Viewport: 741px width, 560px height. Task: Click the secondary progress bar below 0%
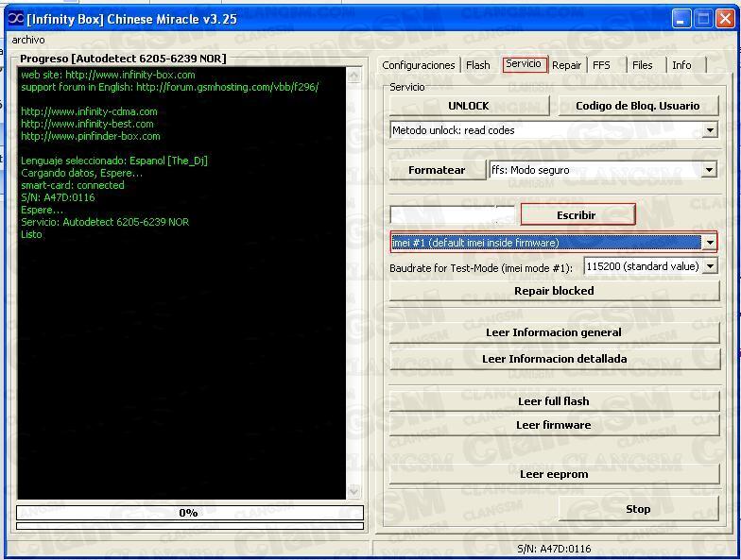pyautogui.click(x=189, y=525)
